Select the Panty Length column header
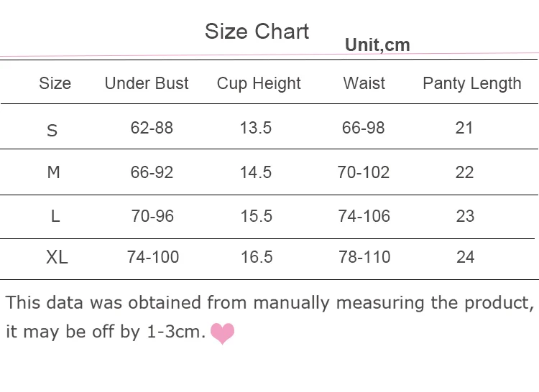The height and width of the screenshot is (392, 539). (x=471, y=84)
